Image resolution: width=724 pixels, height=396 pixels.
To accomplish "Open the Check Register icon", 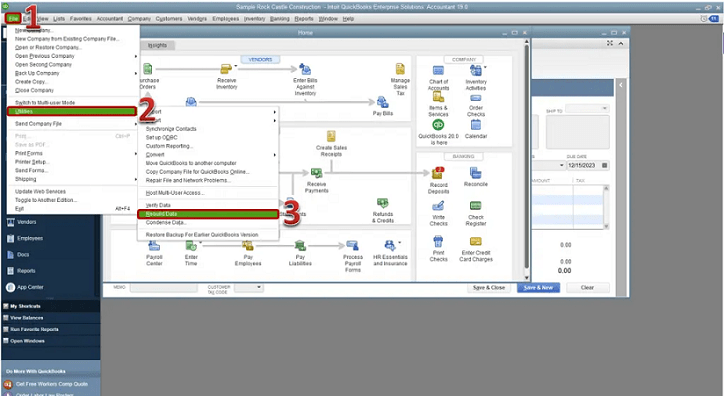I will pyautogui.click(x=476, y=206).
